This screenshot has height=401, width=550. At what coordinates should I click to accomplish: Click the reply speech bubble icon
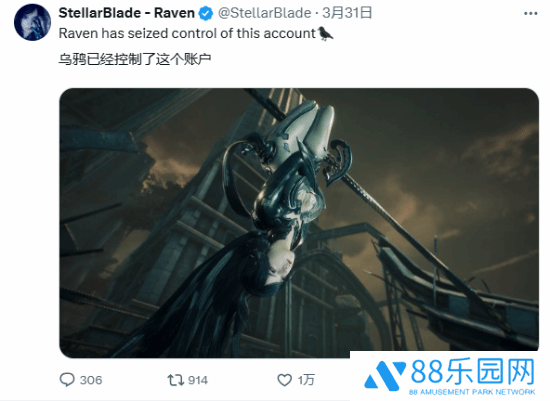click(x=67, y=380)
